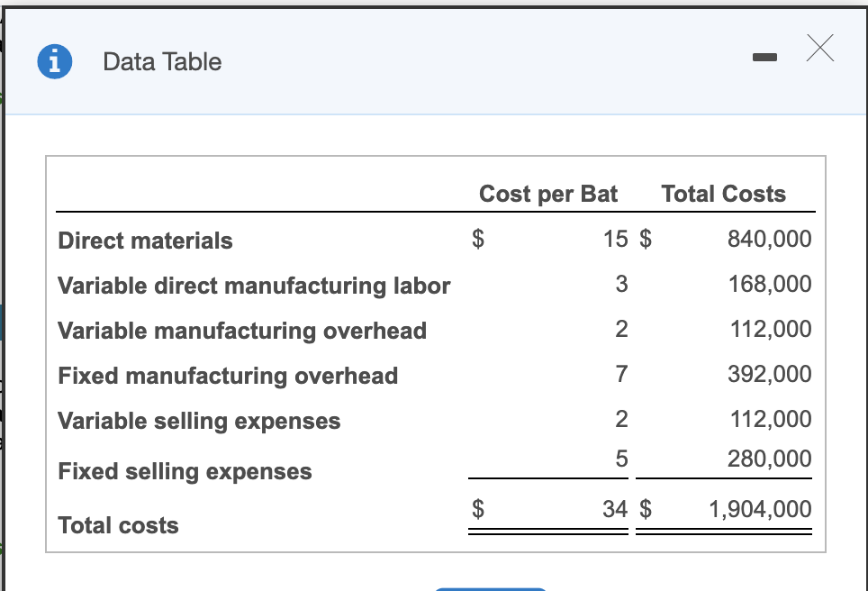Click the Fixed manufacturing overhead label
This screenshot has width=868, height=591.
pyautogui.click(x=227, y=376)
